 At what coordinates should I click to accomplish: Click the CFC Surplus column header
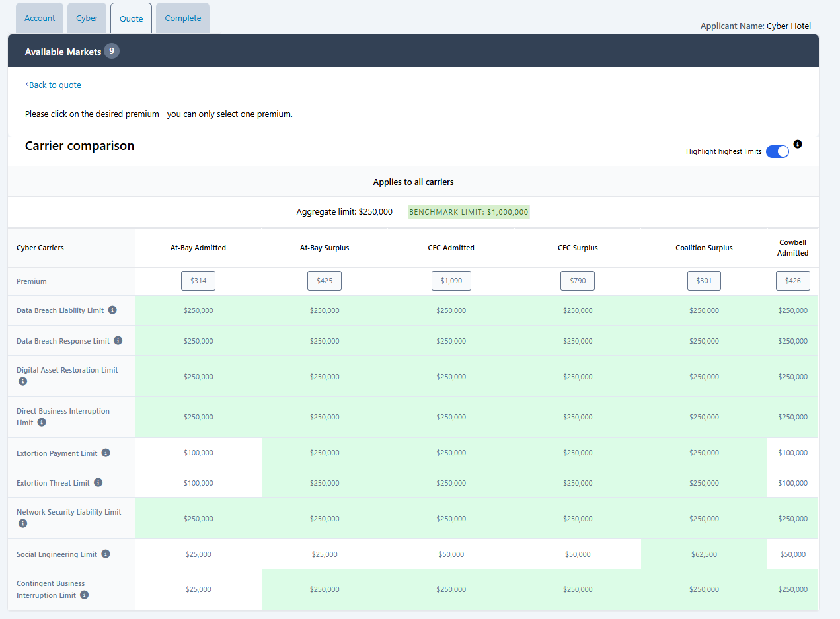click(578, 248)
